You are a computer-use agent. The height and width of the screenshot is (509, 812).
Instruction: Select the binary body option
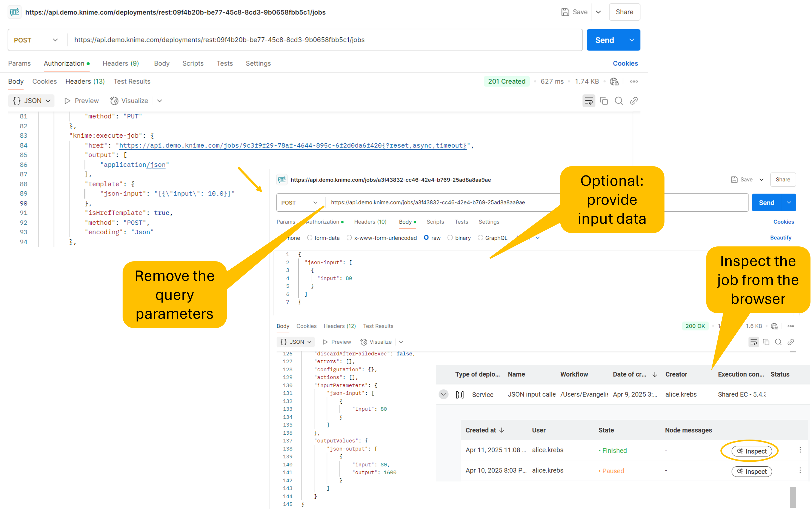coord(450,238)
